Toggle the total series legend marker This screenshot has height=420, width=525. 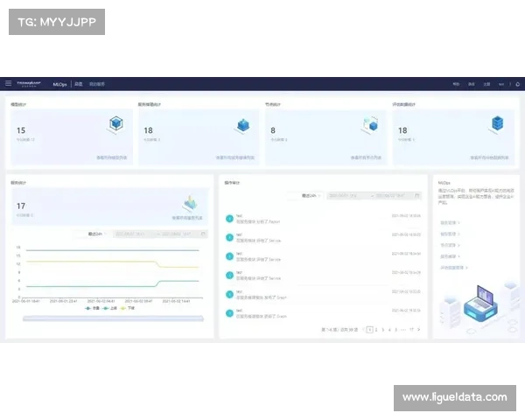[88, 308]
